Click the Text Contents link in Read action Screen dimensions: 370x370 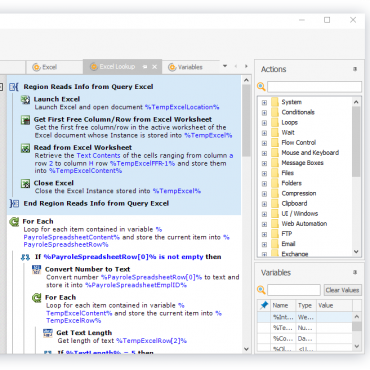[x=98, y=156]
